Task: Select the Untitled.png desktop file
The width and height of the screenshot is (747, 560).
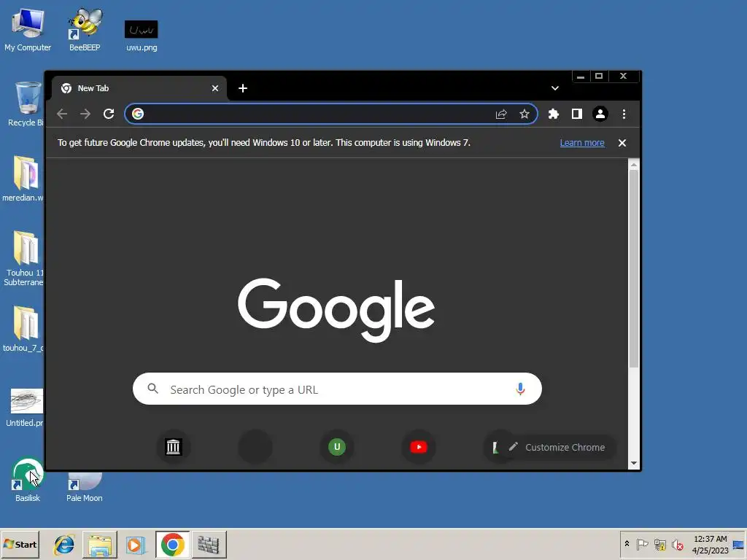Action: point(25,408)
